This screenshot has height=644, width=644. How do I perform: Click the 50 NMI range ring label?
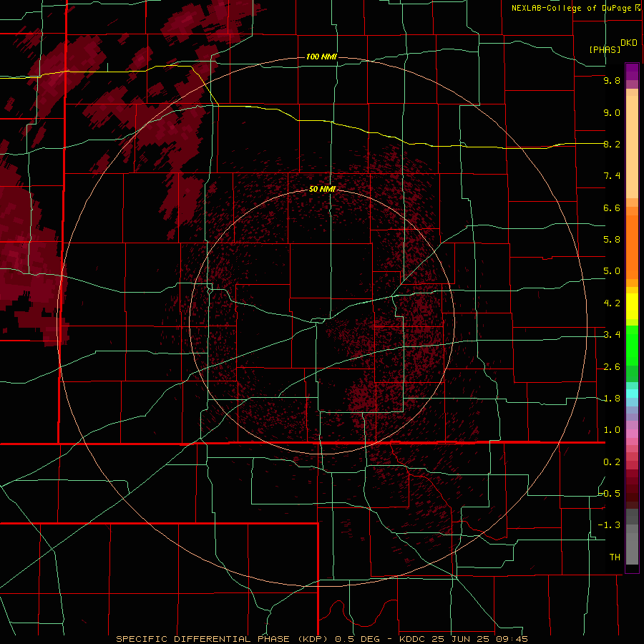point(322,189)
